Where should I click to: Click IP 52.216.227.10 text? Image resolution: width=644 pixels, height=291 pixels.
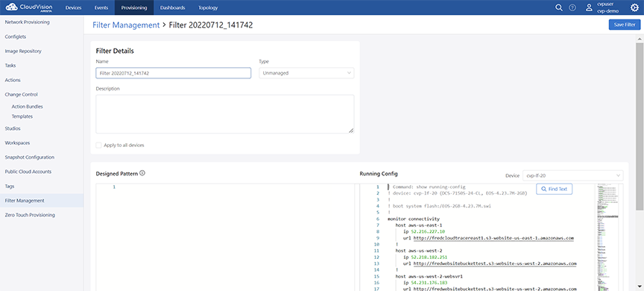pos(427,231)
